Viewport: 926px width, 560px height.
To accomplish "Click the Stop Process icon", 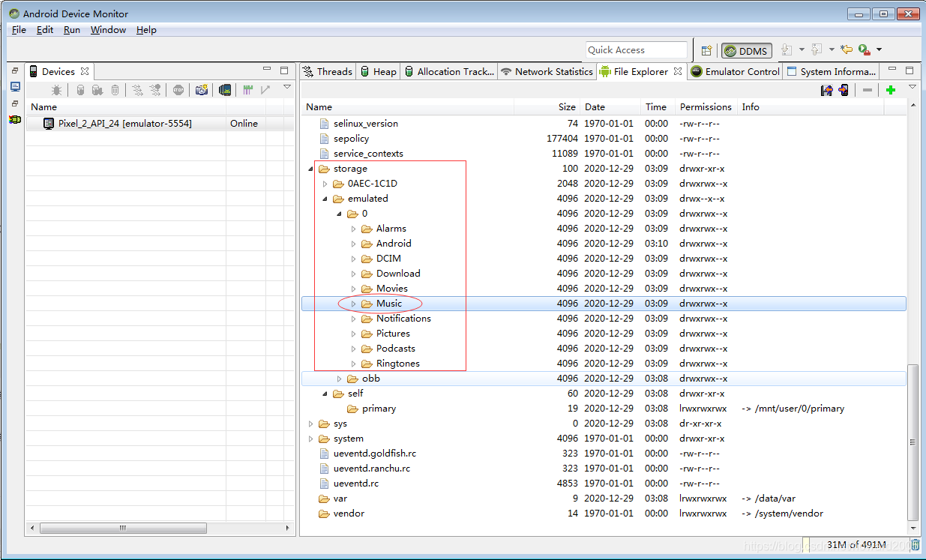I will 178,90.
